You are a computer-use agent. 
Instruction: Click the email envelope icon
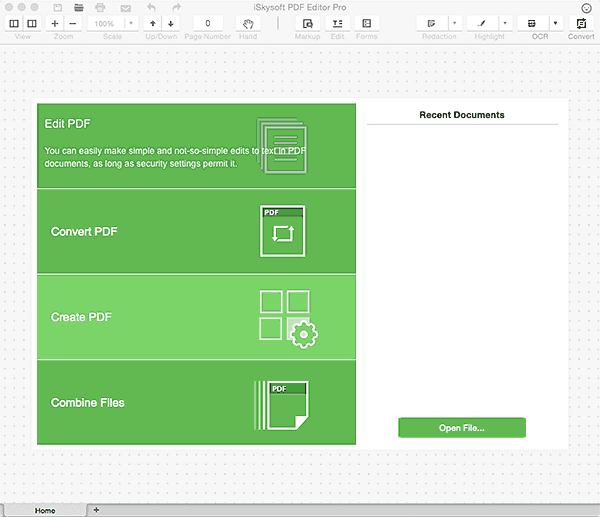click(126, 8)
